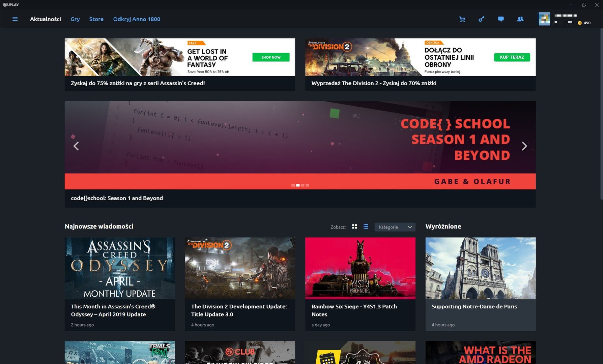Switch to list view layout
603x364 pixels.
(366, 226)
